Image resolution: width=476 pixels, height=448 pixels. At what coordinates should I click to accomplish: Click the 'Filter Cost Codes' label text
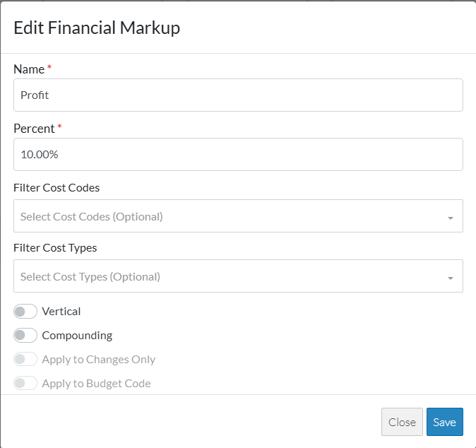coord(56,188)
